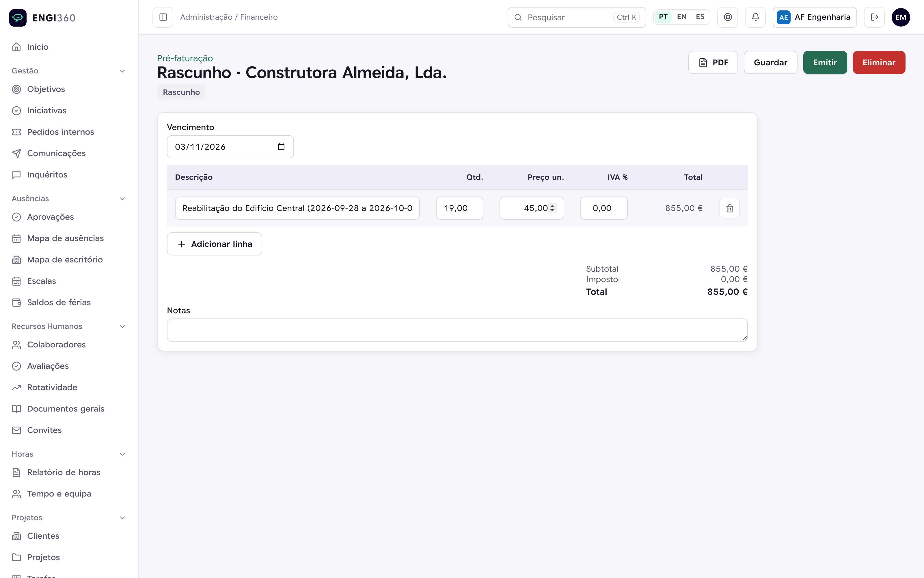The height and width of the screenshot is (578, 924).
Task: Delete the Reabilitação line with trash icon
Action: [729, 208]
